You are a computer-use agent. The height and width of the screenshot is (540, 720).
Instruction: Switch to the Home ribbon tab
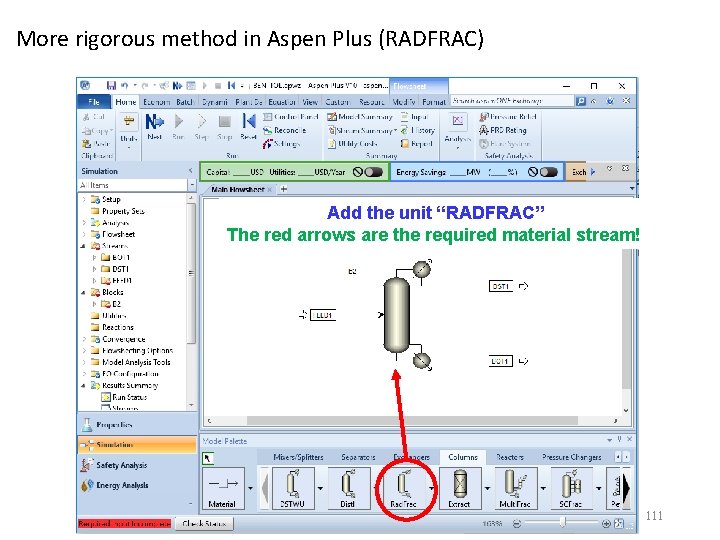125,102
